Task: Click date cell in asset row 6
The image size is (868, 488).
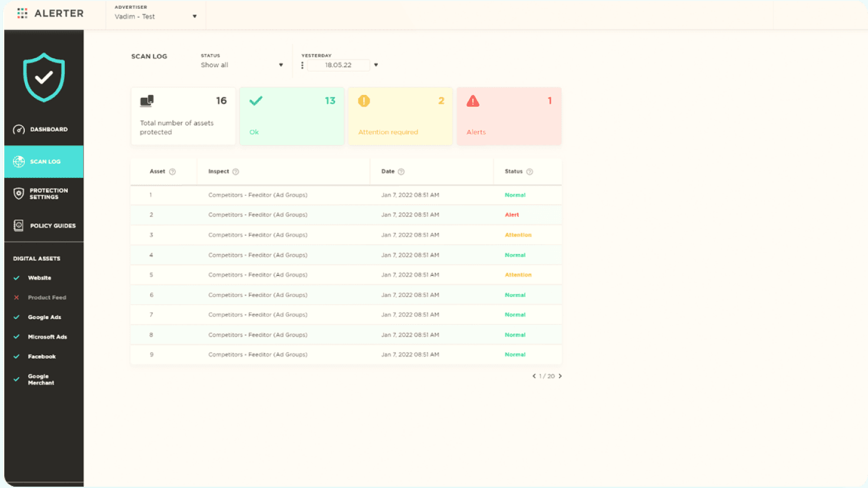Action: (x=410, y=295)
